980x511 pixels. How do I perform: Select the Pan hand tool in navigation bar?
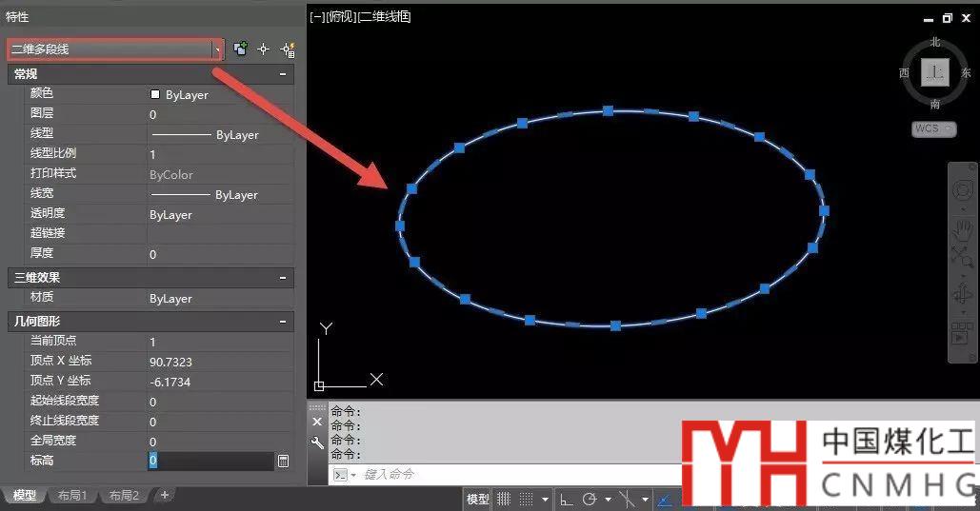pyautogui.click(x=963, y=230)
